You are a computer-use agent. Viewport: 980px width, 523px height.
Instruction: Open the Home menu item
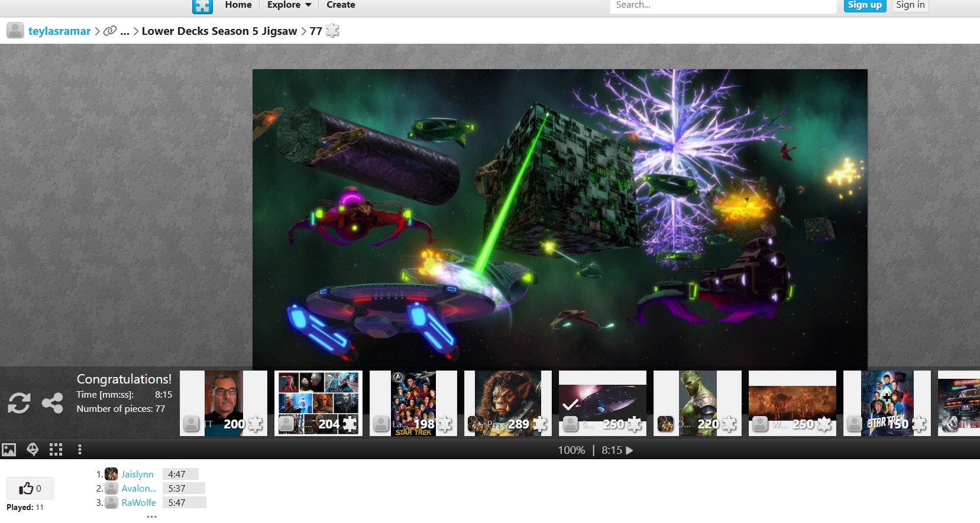pyautogui.click(x=238, y=5)
